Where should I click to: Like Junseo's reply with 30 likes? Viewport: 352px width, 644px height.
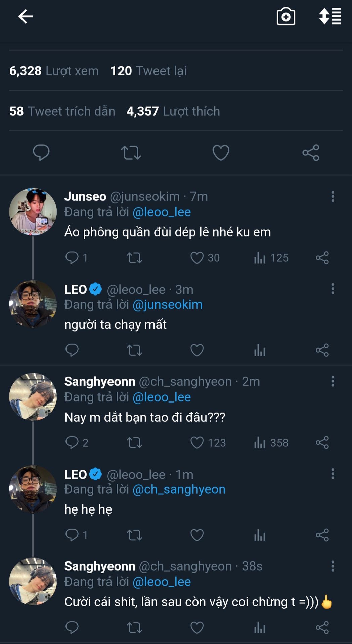click(197, 258)
